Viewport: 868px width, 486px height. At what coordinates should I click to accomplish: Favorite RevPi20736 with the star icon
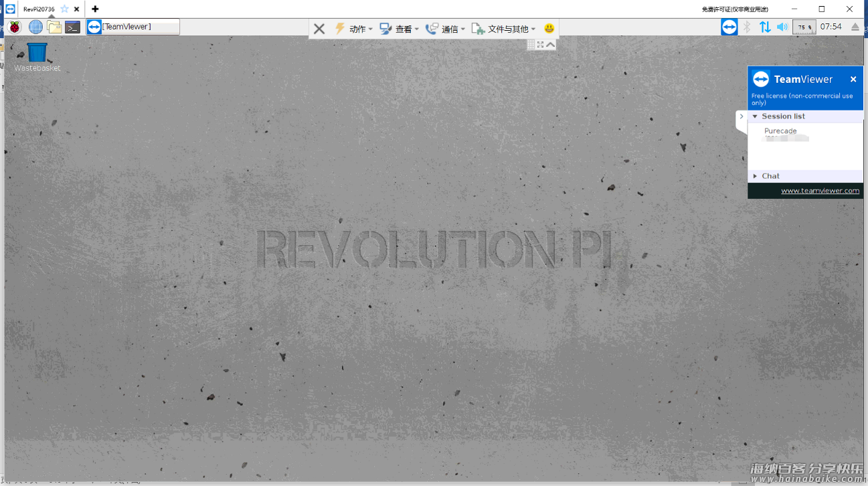point(64,9)
